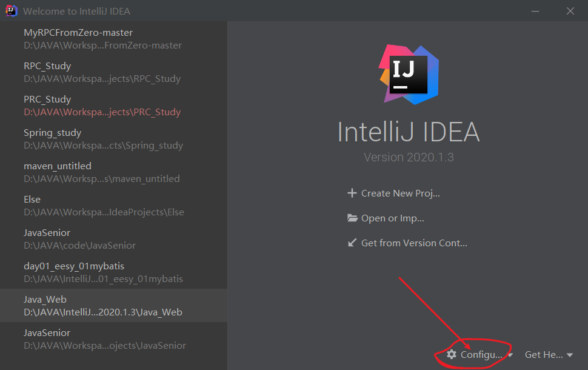Viewport: 588px width, 370px height.
Task: Click the path D:\JAVA\Workspa...cts\Spring_study
Action: (x=103, y=145)
